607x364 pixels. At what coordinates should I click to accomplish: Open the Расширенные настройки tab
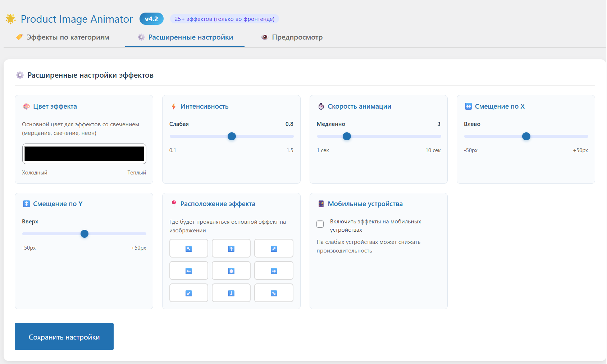[185, 37]
